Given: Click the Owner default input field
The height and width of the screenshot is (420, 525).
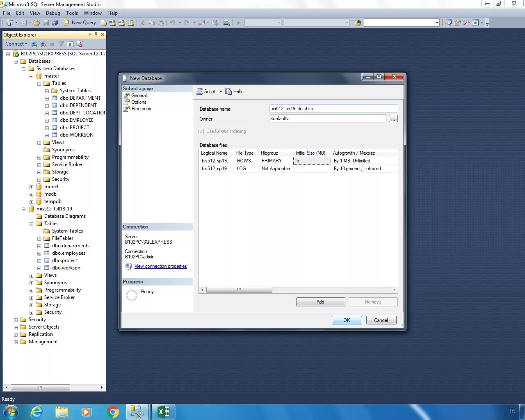Looking at the screenshot, I should tap(328, 119).
